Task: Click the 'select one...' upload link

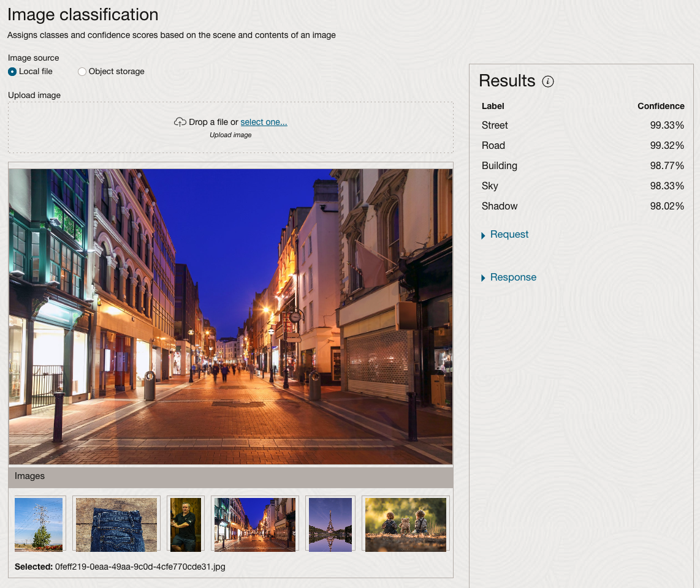Action: 264,122
